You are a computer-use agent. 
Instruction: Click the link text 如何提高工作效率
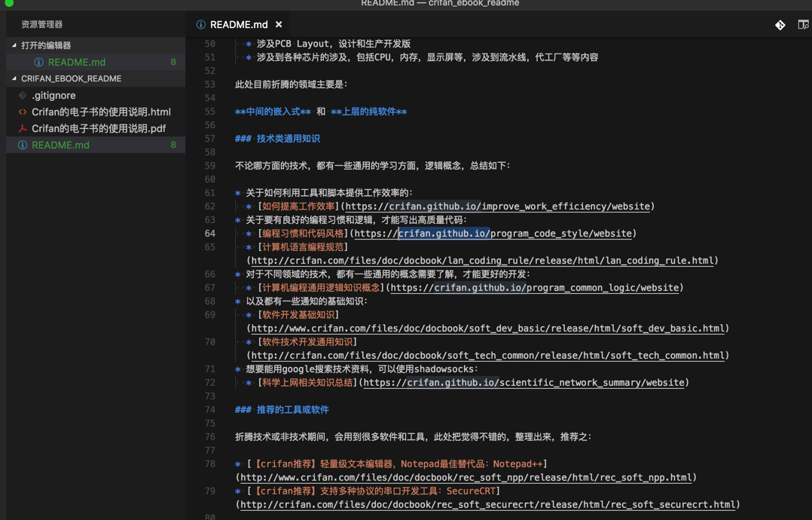point(298,206)
